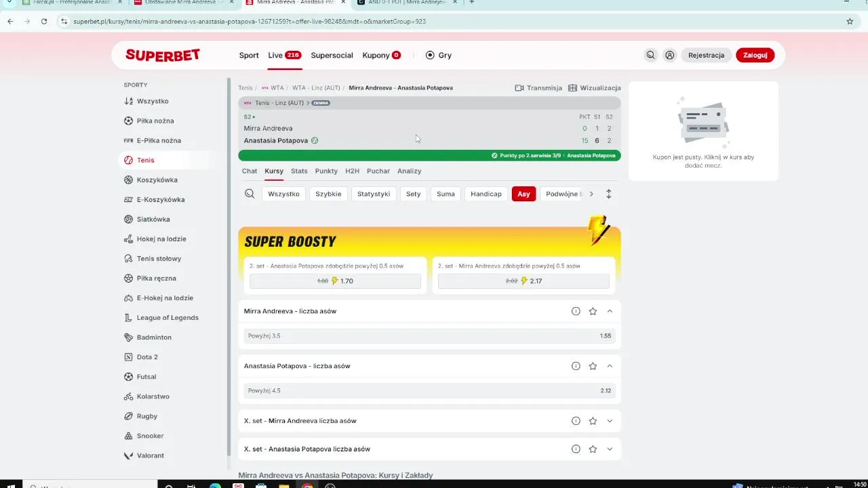Screen dimensions: 868x488
Task: Open Live section in navigation
Action: tap(284, 55)
